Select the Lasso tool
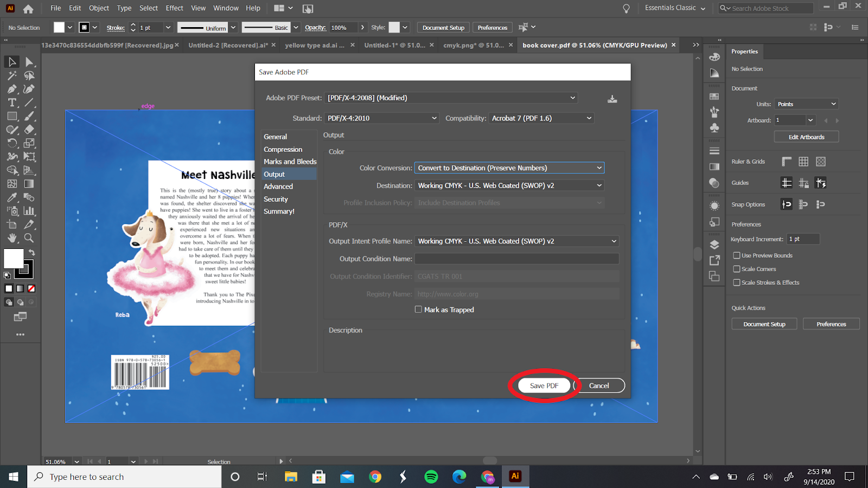 click(29, 75)
